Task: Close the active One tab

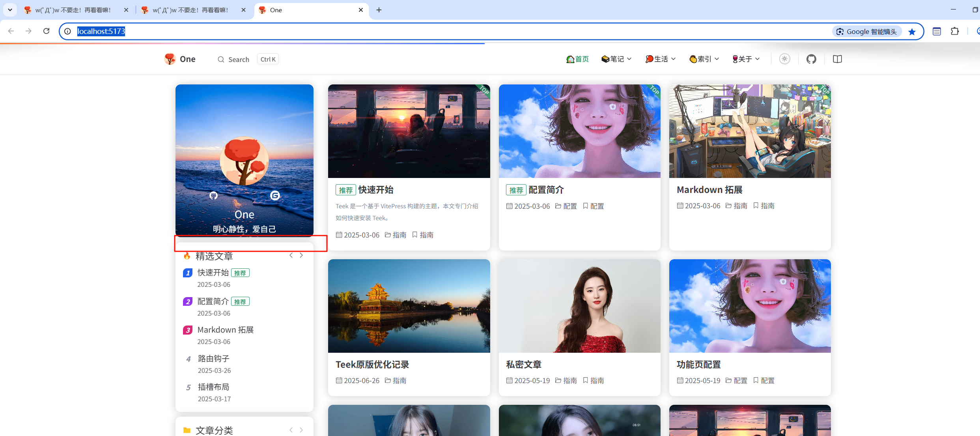Action: click(361, 10)
